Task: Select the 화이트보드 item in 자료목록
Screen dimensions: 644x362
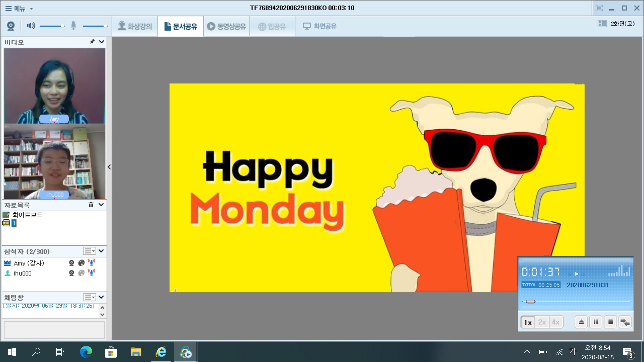Action: pos(28,215)
